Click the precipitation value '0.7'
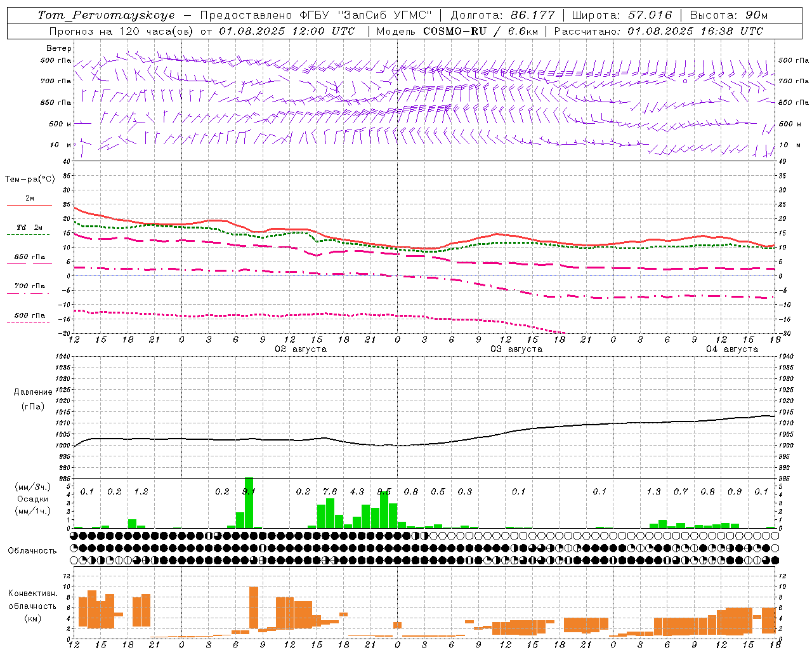812x650 pixels. (x=681, y=491)
